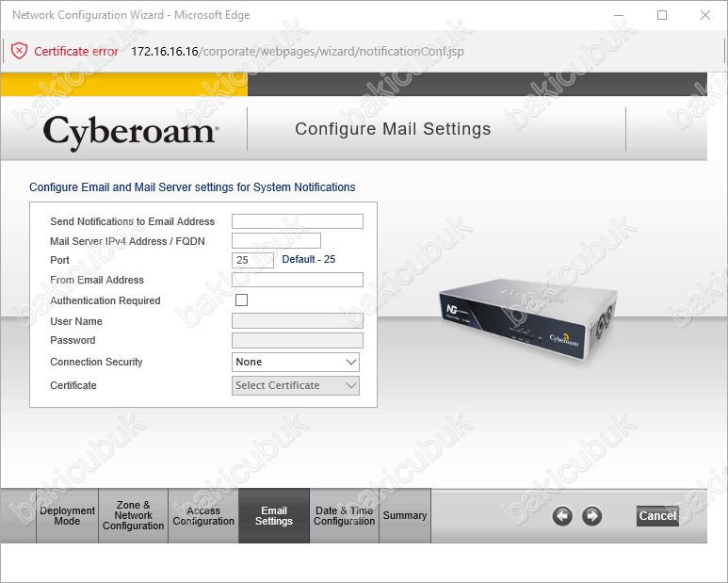Open Date & Time Configuration tab
728x583 pixels.
click(x=344, y=516)
